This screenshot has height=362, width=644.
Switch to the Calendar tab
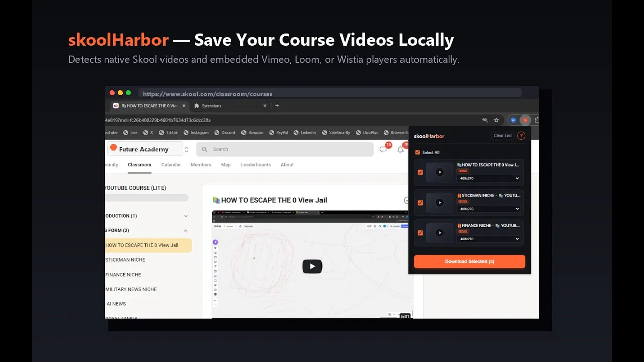(x=171, y=165)
